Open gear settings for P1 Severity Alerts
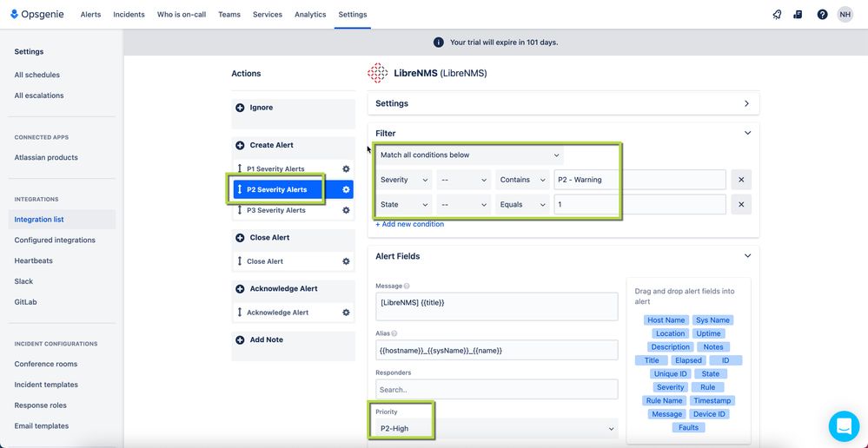 coord(346,168)
